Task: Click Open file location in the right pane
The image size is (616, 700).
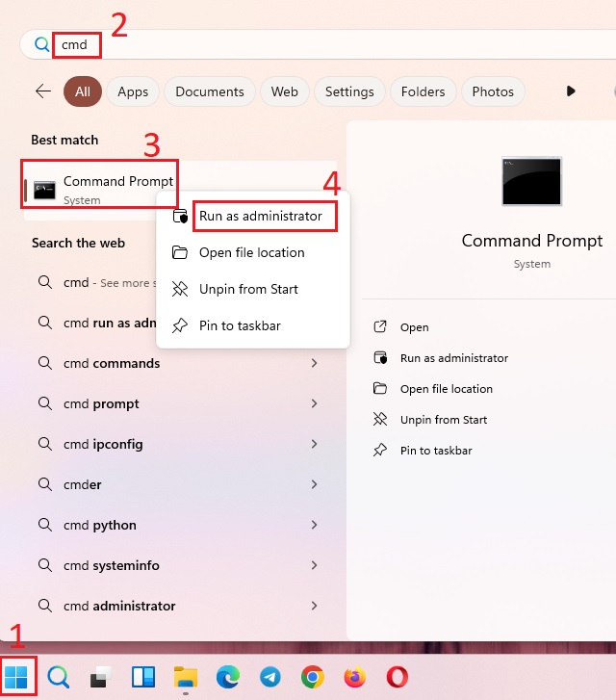Action: coord(447,389)
